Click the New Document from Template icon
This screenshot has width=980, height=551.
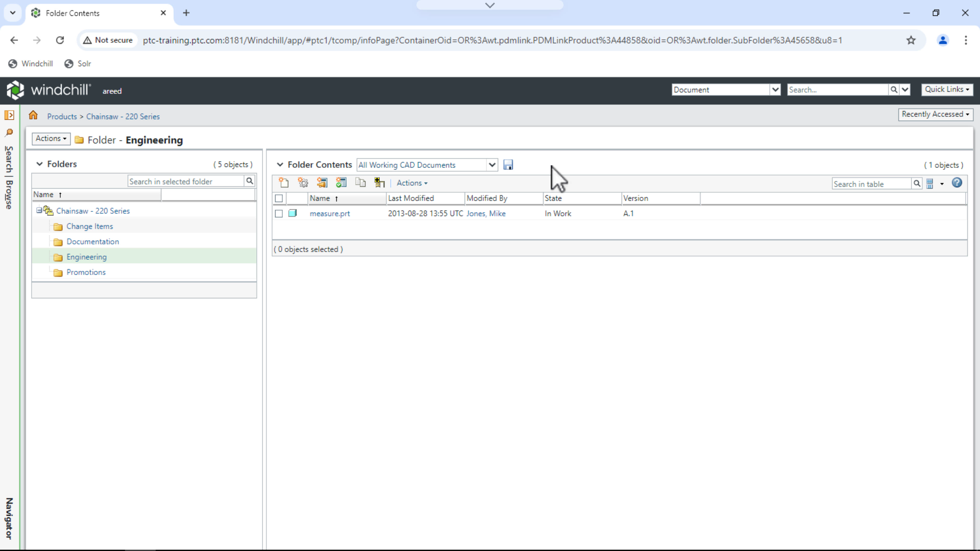[x=341, y=182]
